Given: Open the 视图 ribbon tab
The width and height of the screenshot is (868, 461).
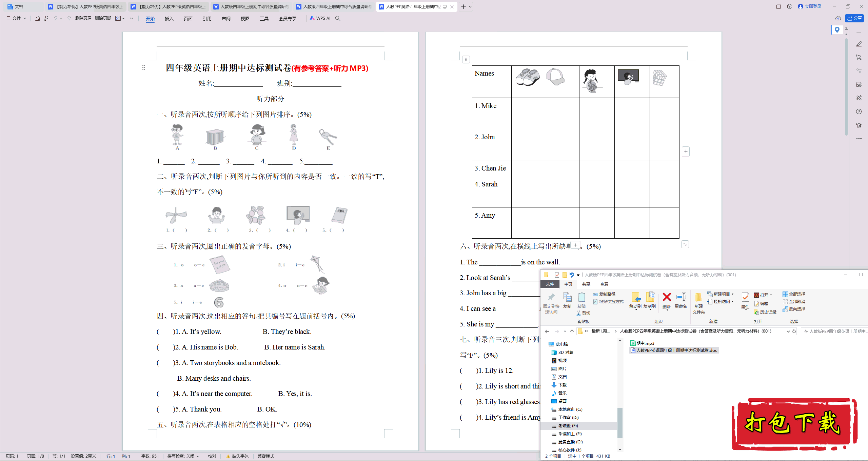Looking at the screenshot, I should pyautogui.click(x=245, y=19).
